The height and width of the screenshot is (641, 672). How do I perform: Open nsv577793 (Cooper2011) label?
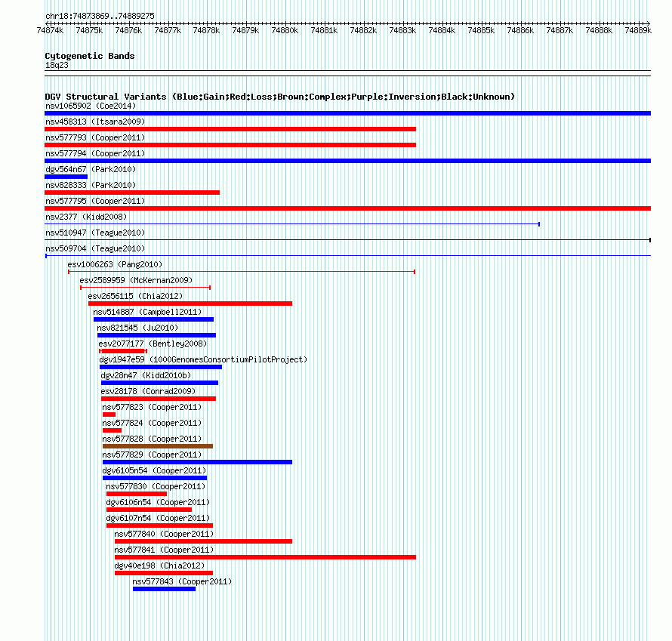coord(95,137)
